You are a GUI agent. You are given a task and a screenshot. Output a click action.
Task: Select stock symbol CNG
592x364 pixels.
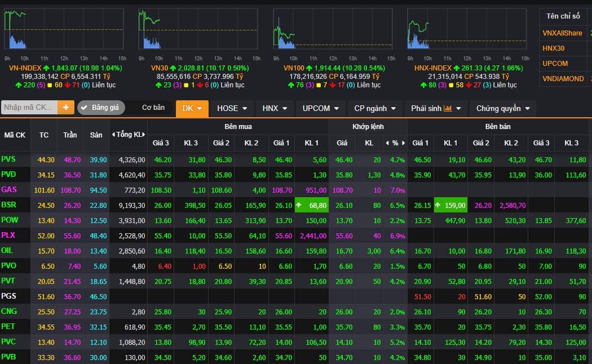pos(9,311)
